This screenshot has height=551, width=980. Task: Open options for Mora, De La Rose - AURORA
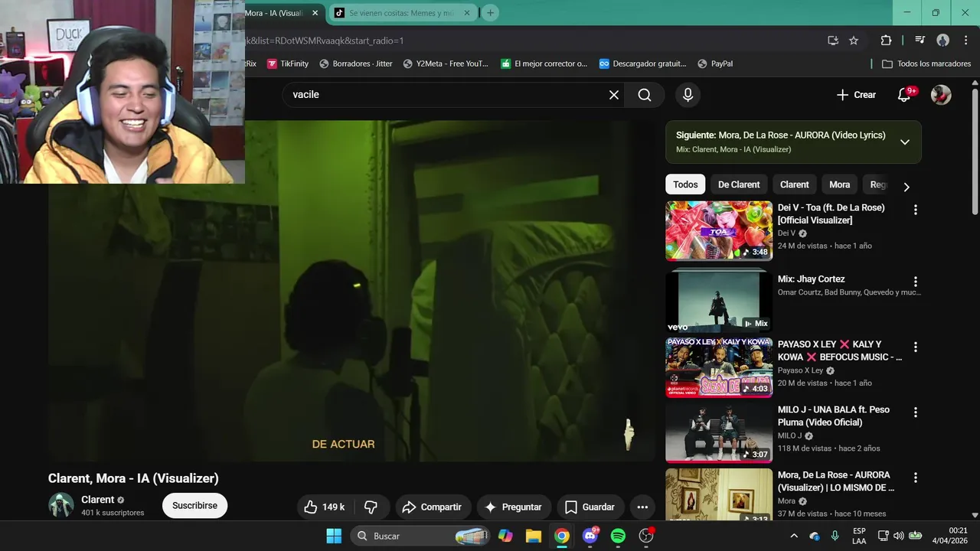(x=915, y=478)
